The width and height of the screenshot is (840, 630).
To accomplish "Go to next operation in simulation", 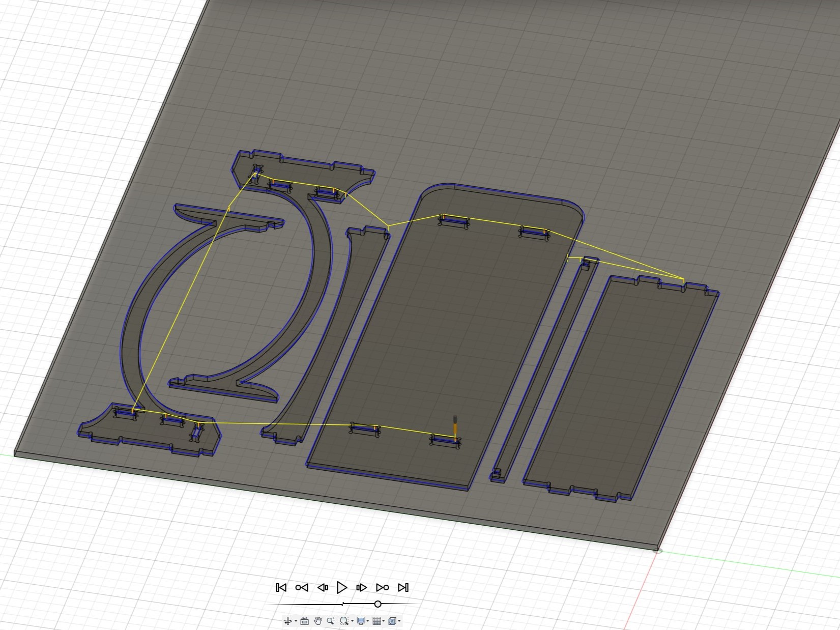I will (383, 587).
